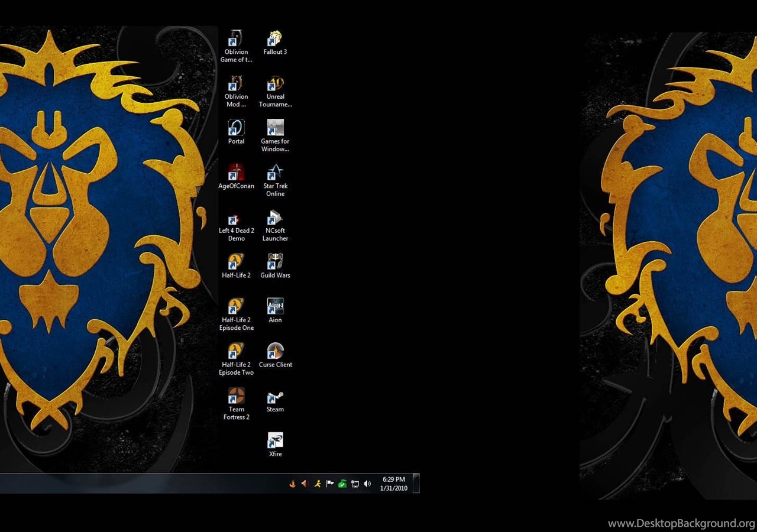
Task: Launch the Fallout 3 desktop shortcut
Action: pyautogui.click(x=275, y=43)
